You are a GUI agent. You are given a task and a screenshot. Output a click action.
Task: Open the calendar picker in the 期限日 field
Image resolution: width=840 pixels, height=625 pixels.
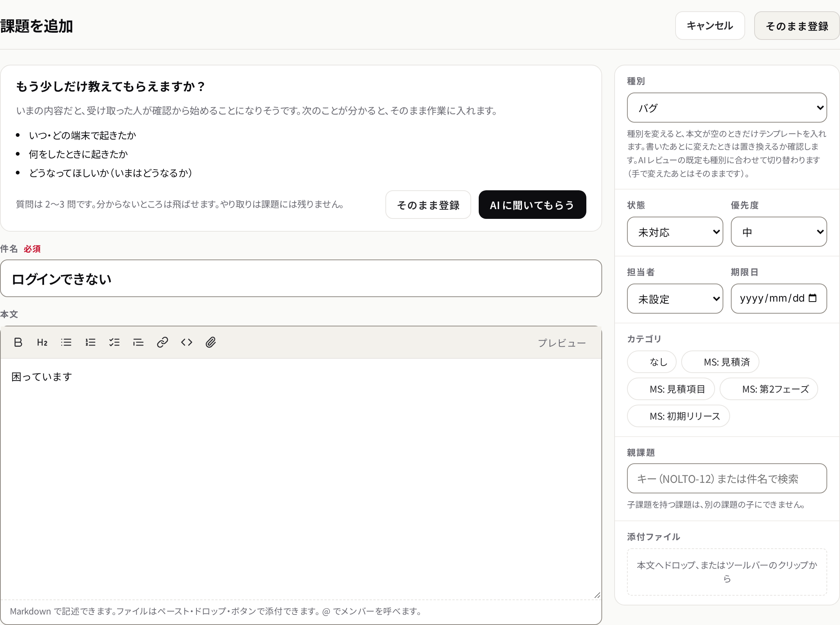coord(813,298)
